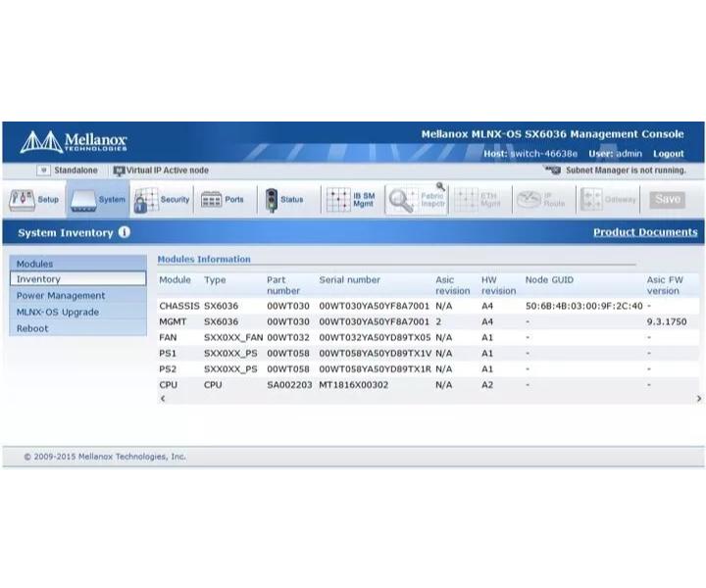This screenshot has height=588, width=706.
Task: Click the PS2 module cell
Action: [x=168, y=368]
